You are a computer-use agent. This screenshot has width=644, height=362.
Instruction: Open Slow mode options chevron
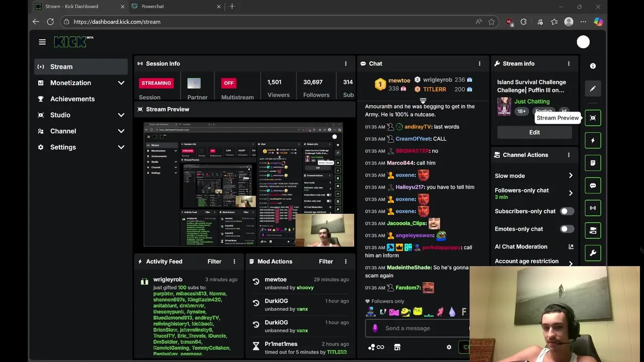[x=571, y=175]
